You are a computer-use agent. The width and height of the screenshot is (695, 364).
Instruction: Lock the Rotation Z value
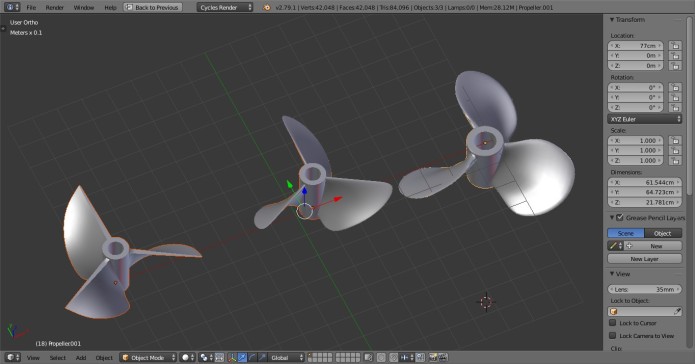675,107
